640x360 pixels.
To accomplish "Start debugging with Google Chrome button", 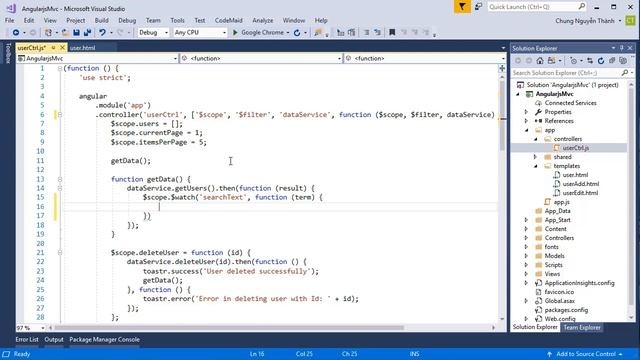I will click(258, 33).
